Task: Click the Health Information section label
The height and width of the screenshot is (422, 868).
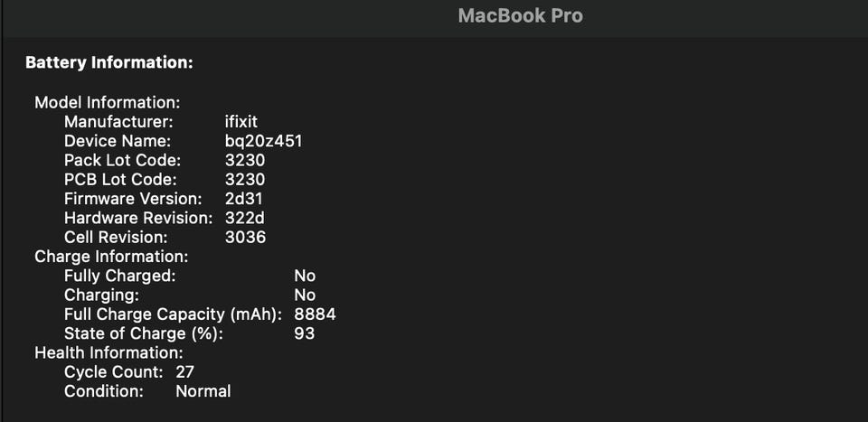Action: point(108,352)
